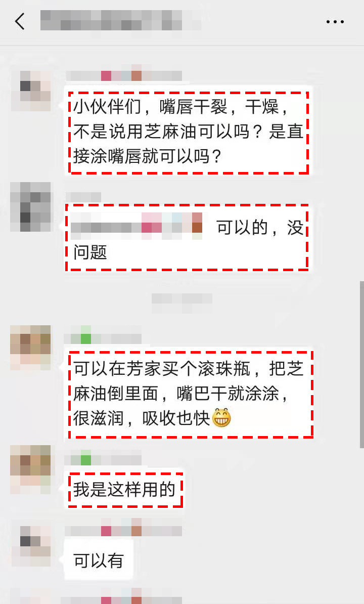
Task: Tap the blurred group chat title
Action: (121, 20)
